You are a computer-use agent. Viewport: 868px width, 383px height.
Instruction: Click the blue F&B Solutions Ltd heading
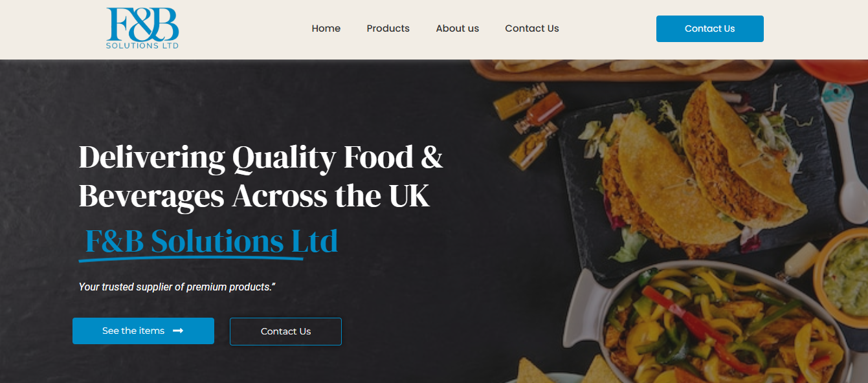(212, 241)
